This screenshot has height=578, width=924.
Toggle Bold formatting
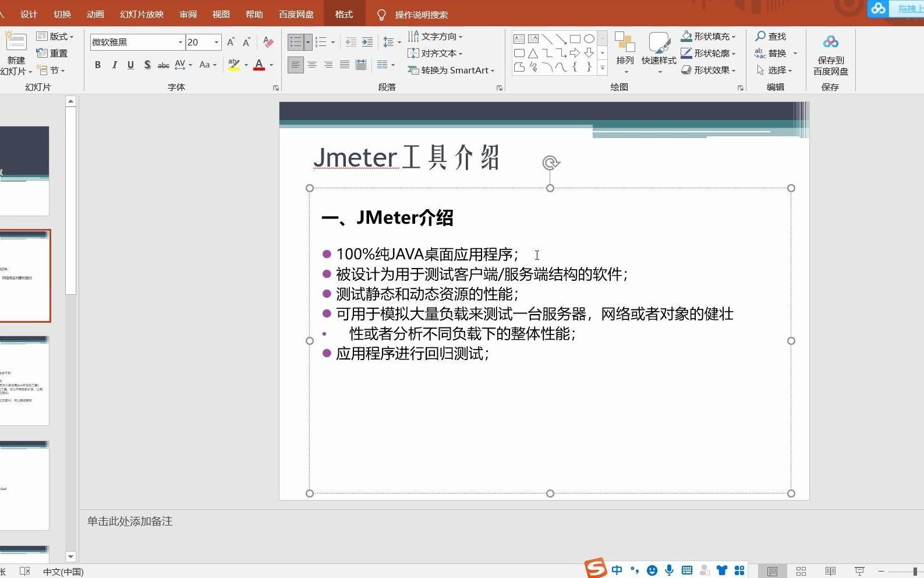point(98,65)
